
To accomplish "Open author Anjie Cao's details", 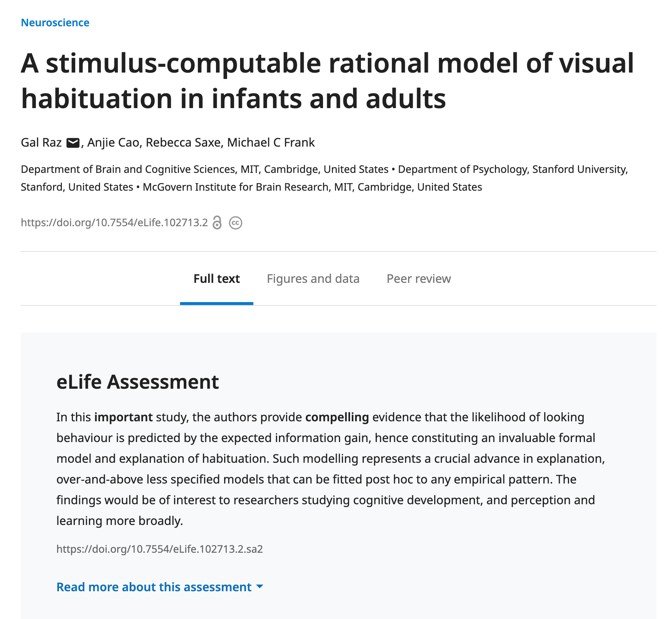I will tap(113, 143).
